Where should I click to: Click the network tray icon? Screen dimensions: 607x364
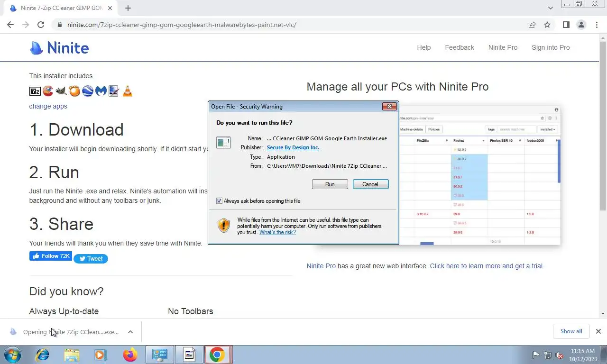(x=548, y=355)
